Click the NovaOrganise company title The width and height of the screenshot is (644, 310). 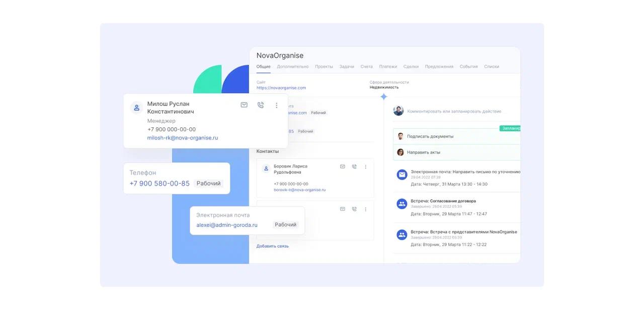(280, 55)
